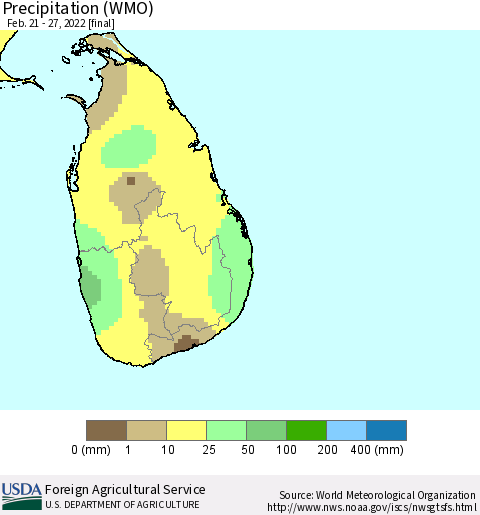480x515 pixels.
Task: Click the Feb. 21 - 27, 2022 date label
Action: (x=61, y=23)
